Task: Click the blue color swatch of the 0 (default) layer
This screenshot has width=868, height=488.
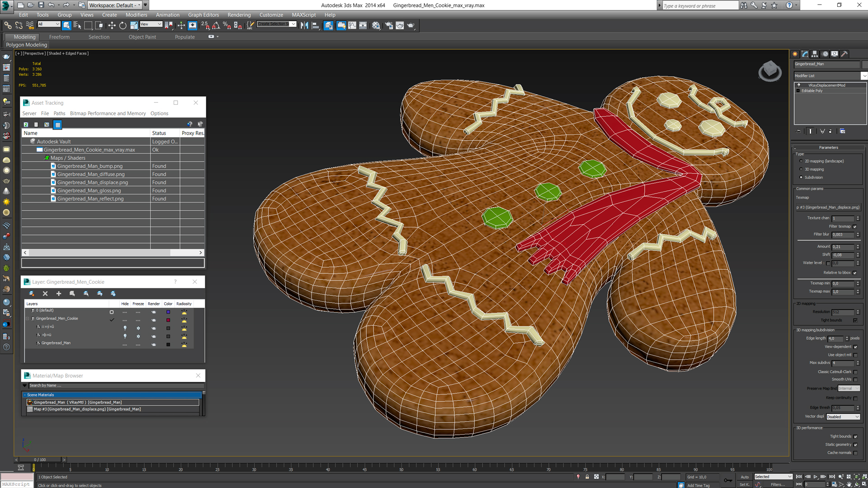Action: coord(168,312)
